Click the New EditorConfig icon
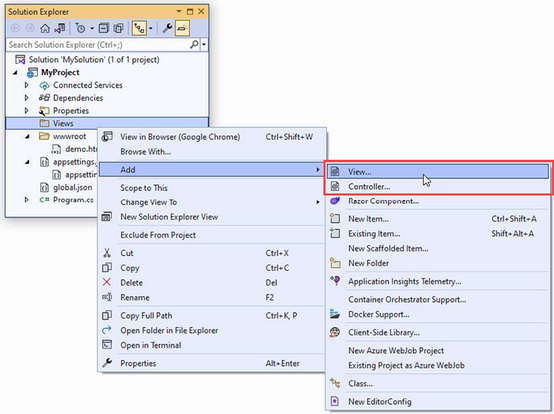Viewport: 554px width, 414px height. [335, 401]
